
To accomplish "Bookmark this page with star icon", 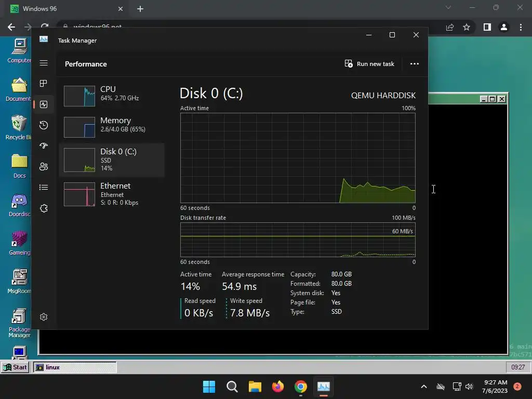I will (467, 27).
